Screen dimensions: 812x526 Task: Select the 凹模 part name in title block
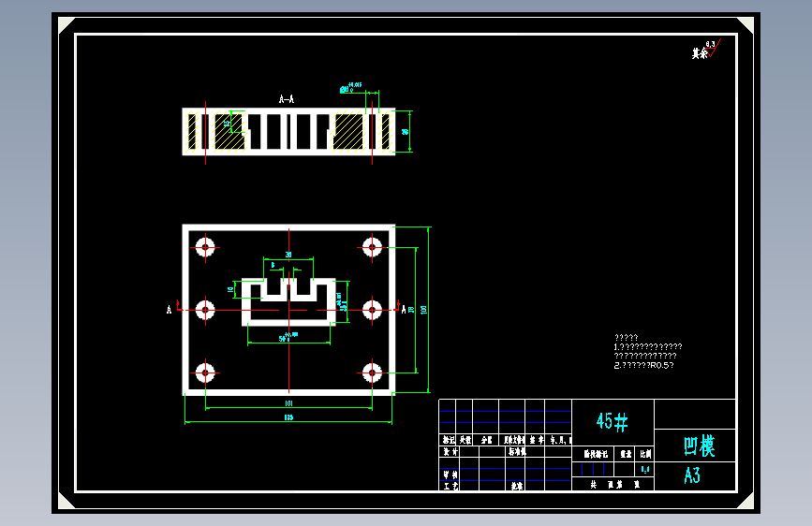(x=699, y=446)
